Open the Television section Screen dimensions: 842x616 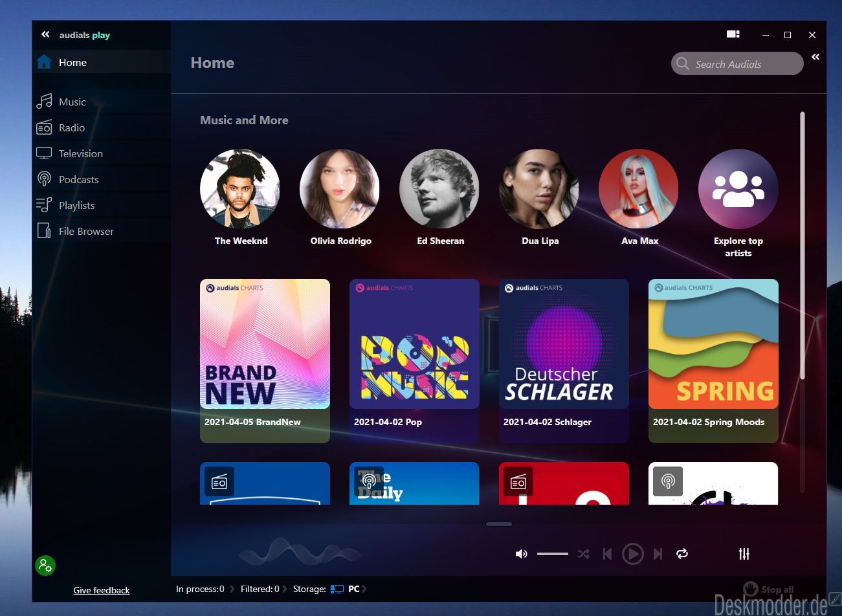tap(102, 153)
